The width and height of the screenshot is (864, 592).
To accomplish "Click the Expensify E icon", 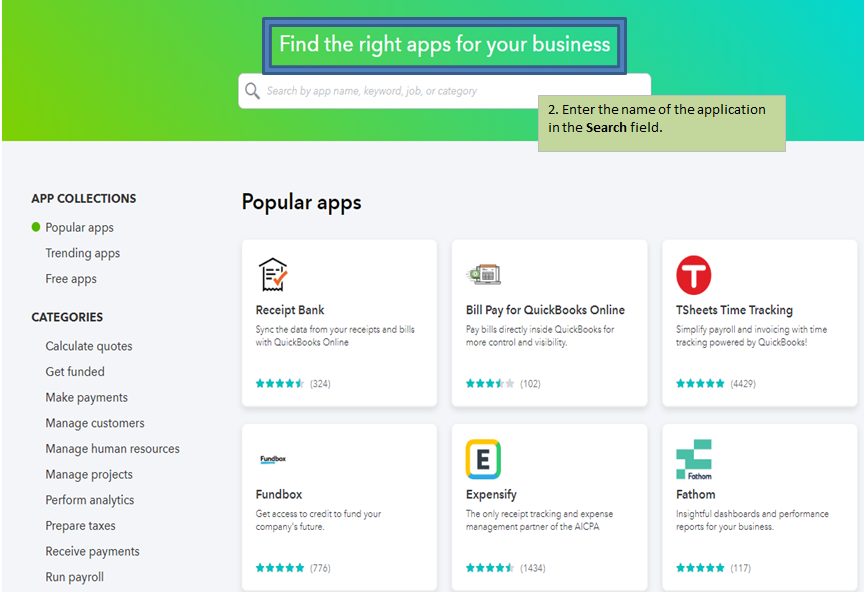I will click(x=483, y=459).
